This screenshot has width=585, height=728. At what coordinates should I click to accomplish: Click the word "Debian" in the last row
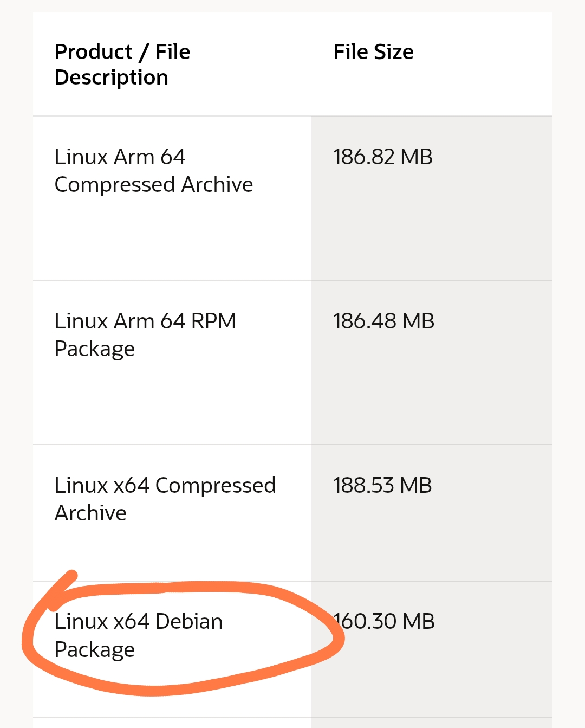click(189, 622)
